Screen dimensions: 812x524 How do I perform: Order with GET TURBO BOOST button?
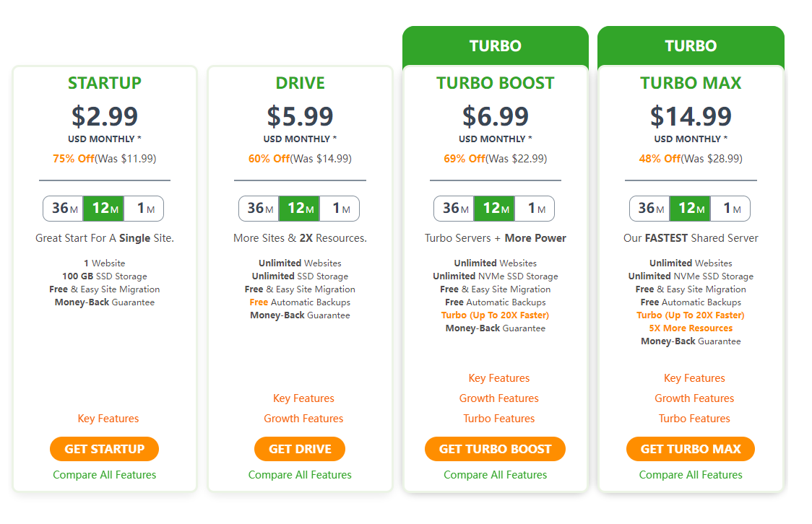(495, 449)
